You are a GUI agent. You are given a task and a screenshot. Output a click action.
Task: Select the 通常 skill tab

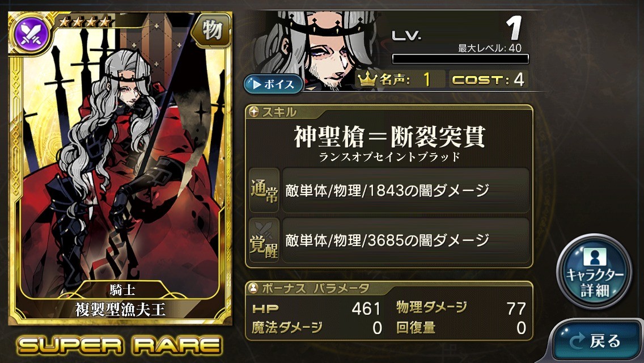tap(264, 191)
